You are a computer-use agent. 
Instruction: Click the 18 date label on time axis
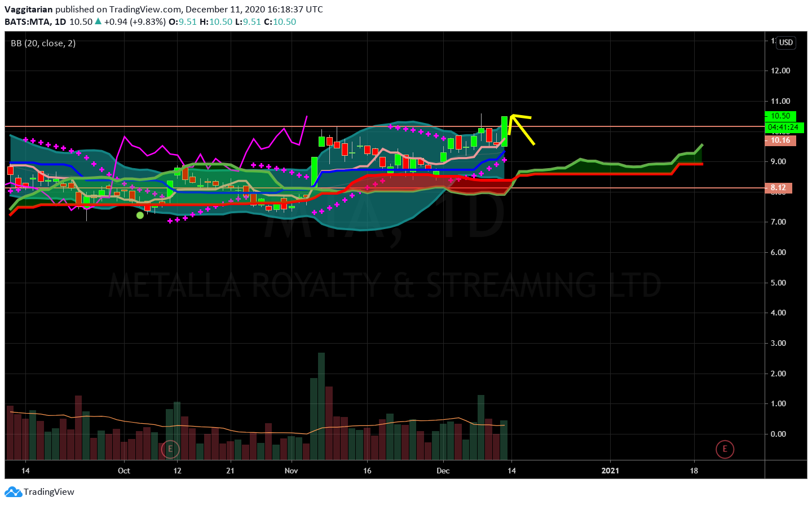tap(694, 471)
